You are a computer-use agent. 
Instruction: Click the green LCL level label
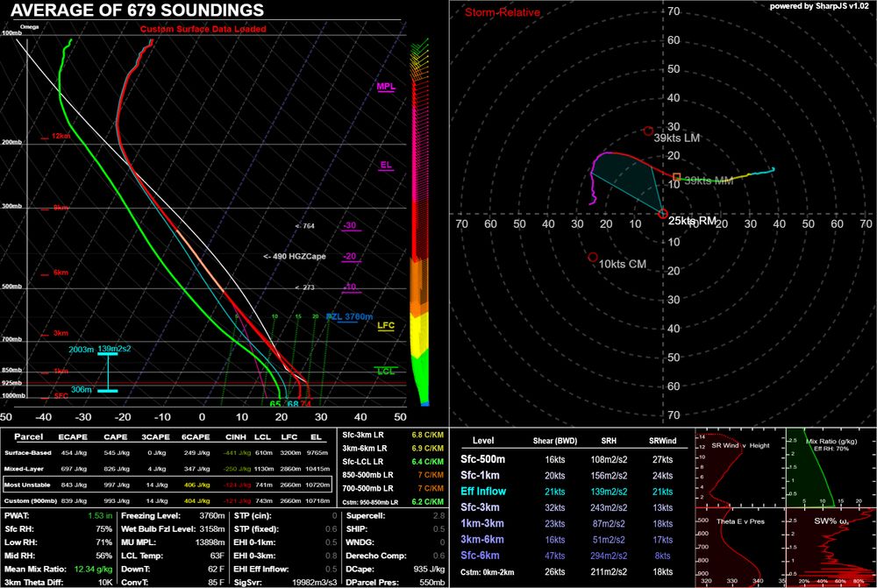(386, 372)
